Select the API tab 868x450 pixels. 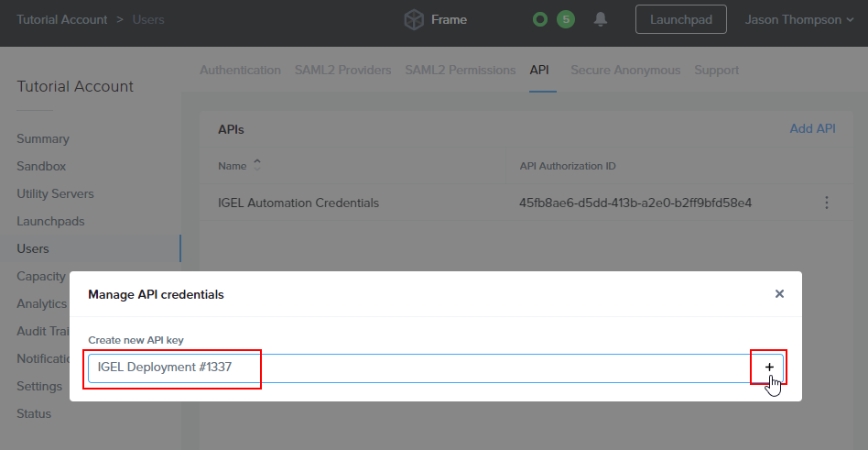(539, 71)
